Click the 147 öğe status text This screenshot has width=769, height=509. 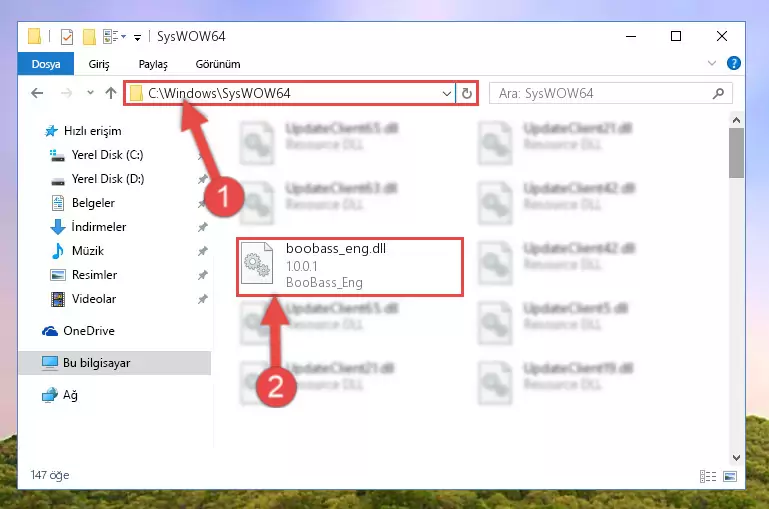(50, 475)
